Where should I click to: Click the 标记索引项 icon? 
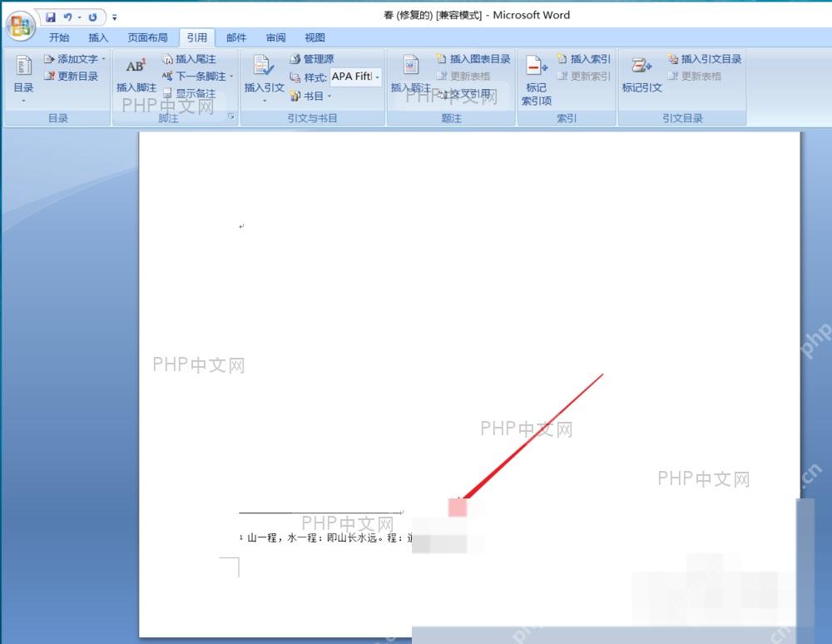pyautogui.click(x=537, y=66)
